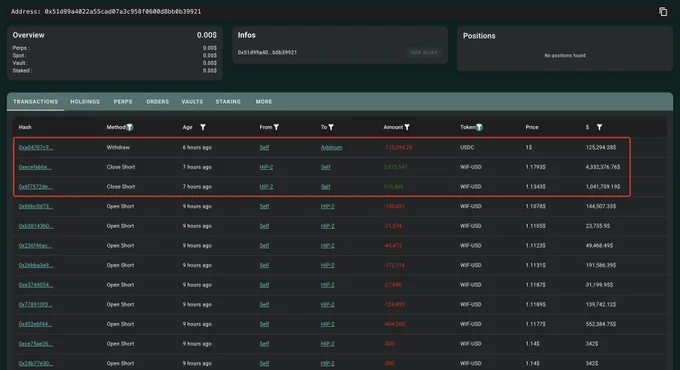Open transaction hash 0xe37d4054 link
This screenshot has height=370, width=680.
click(x=36, y=285)
